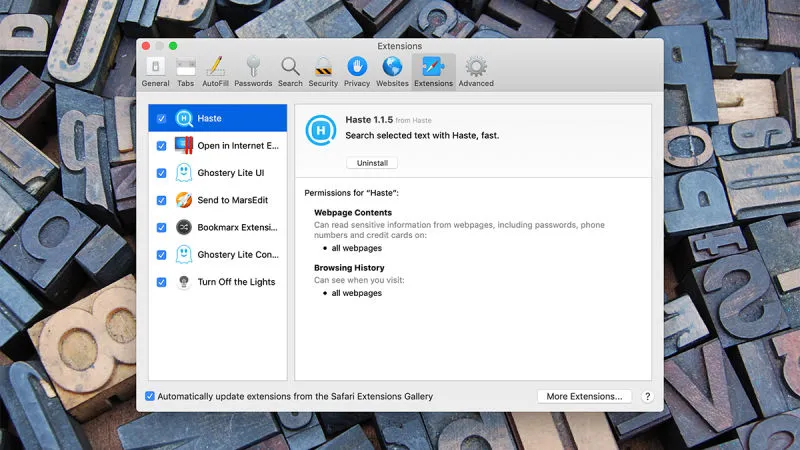Select the Passwords key icon
Viewport: 800px width, 450px height.
pos(253,70)
